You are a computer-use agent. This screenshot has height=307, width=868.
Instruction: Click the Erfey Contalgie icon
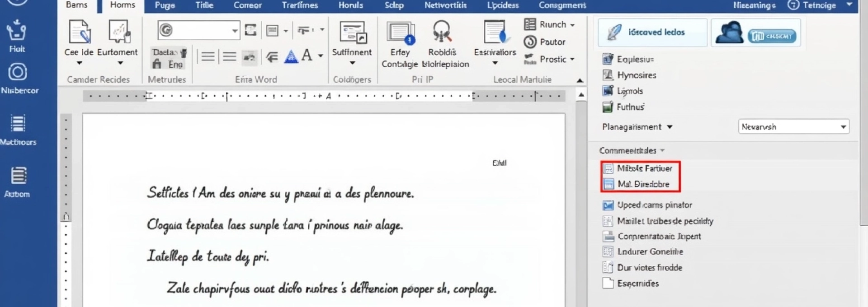coord(401,33)
